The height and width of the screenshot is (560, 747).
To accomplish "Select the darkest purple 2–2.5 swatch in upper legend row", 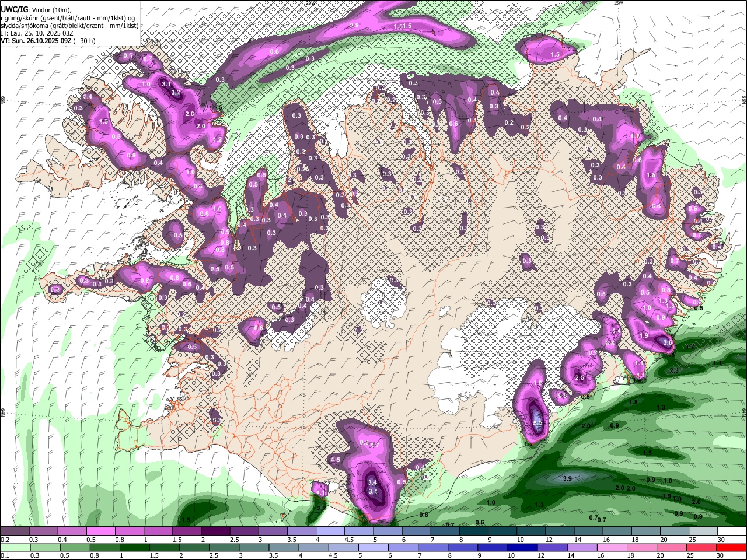I will [x=215, y=531].
